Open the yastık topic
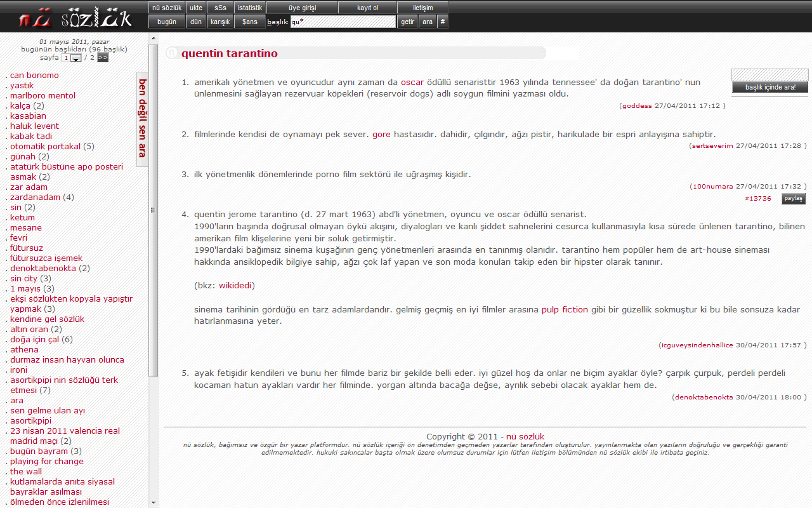The width and height of the screenshot is (812, 508). 22,86
